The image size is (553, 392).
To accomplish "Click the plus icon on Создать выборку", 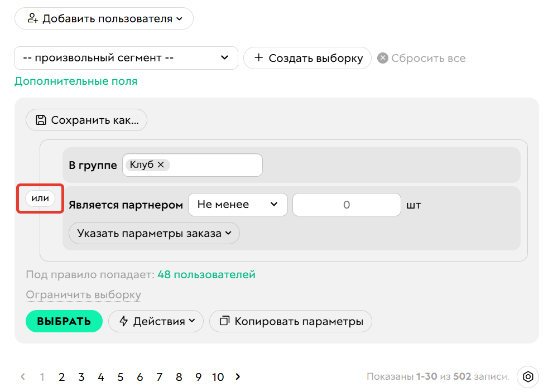I will (x=259, y=57).
